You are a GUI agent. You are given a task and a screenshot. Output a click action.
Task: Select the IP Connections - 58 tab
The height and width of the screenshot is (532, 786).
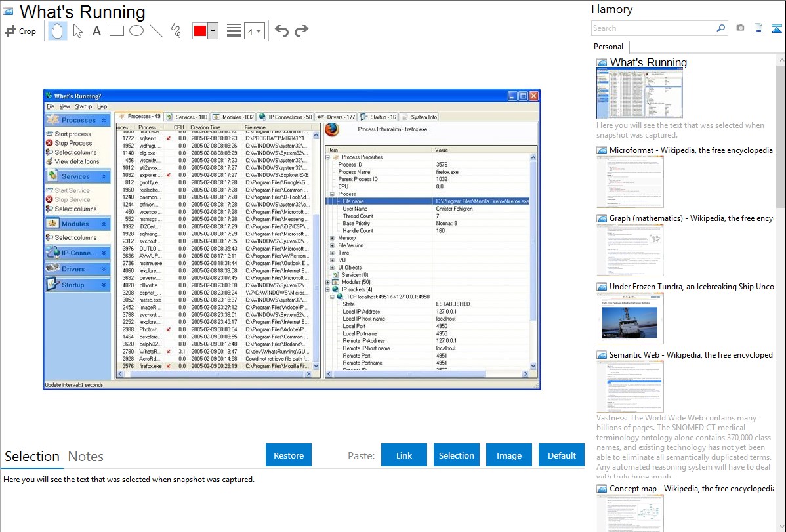[x=285, y=117]
